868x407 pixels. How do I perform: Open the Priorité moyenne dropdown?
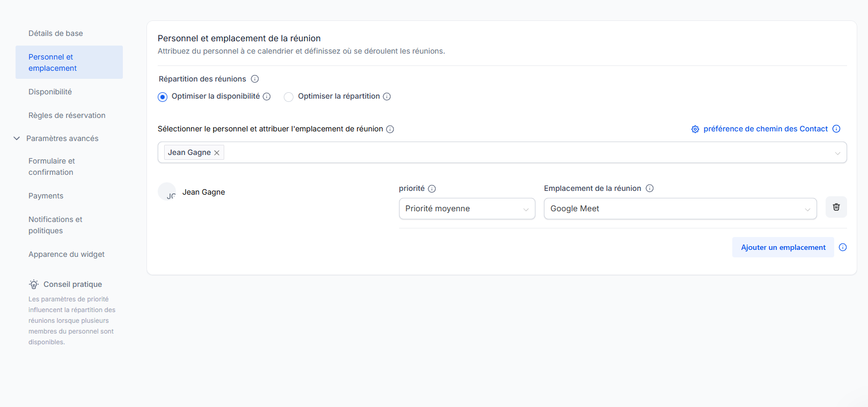[x=467, y=209]
